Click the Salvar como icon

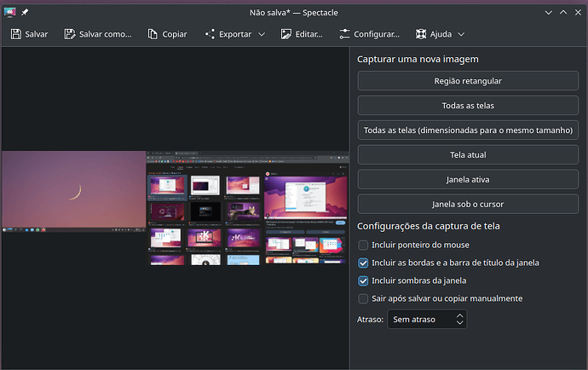pyautogui.click(x=70, y=34)
